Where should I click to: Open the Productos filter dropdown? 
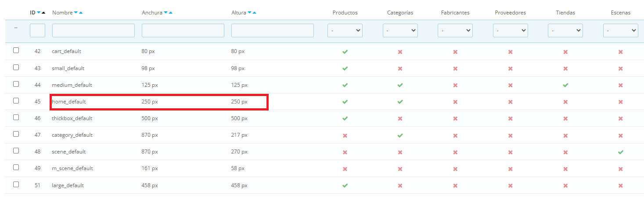(x=345, y=30)
